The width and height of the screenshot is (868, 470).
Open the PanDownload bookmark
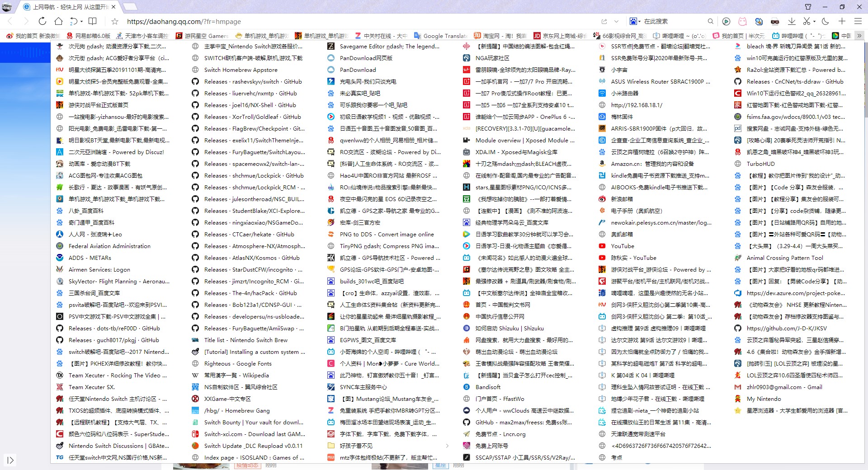pos(352,70)
